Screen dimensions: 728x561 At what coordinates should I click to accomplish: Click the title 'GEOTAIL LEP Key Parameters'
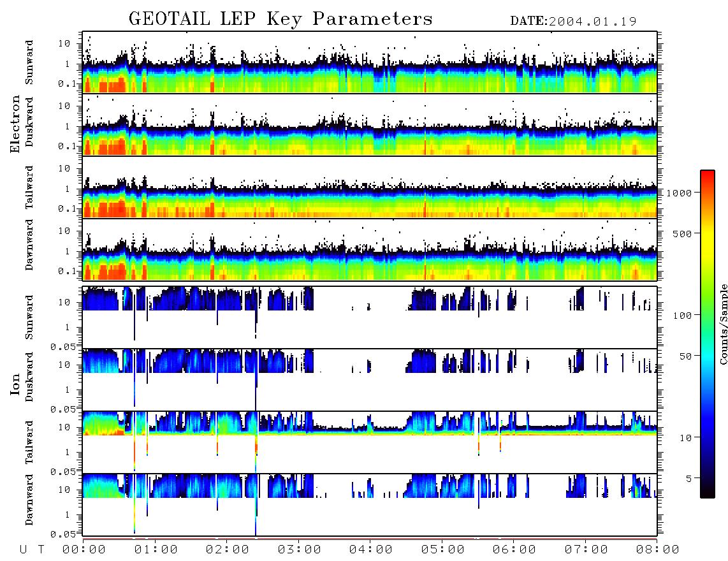pos(280,19)
